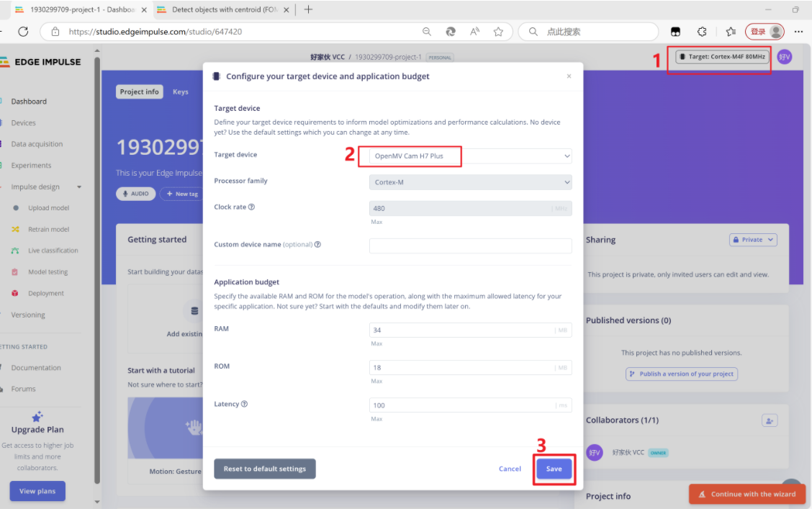Close the configure target device dialog
The width and height of the screenshot is (812, 509).
pos(569,76)
